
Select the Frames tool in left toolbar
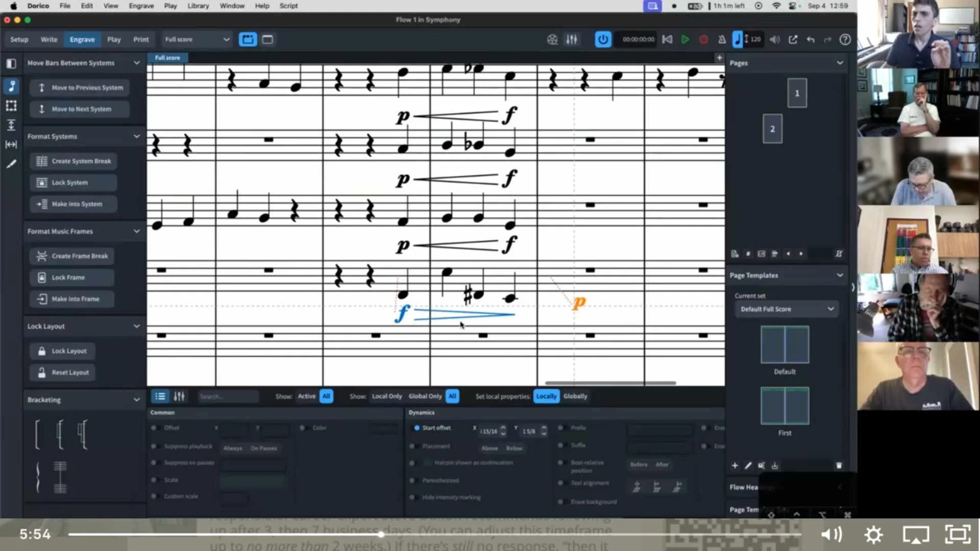[x=11, y=106]
